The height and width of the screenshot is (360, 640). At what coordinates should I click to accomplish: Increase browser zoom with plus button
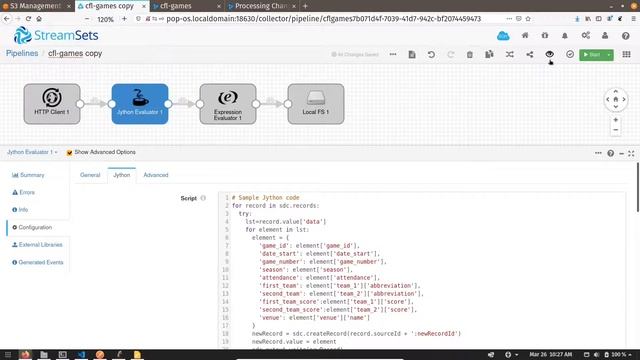click(x=124, y=19)
